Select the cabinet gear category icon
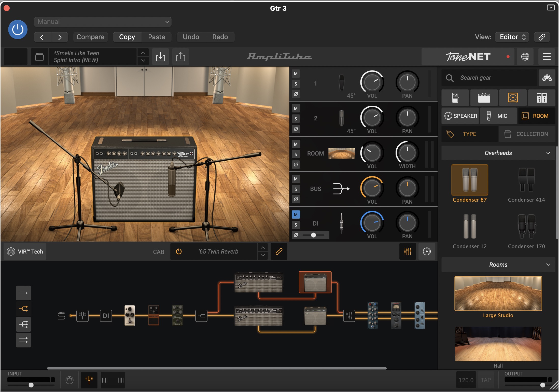559x392 pixels. click(x=513, y=98)
